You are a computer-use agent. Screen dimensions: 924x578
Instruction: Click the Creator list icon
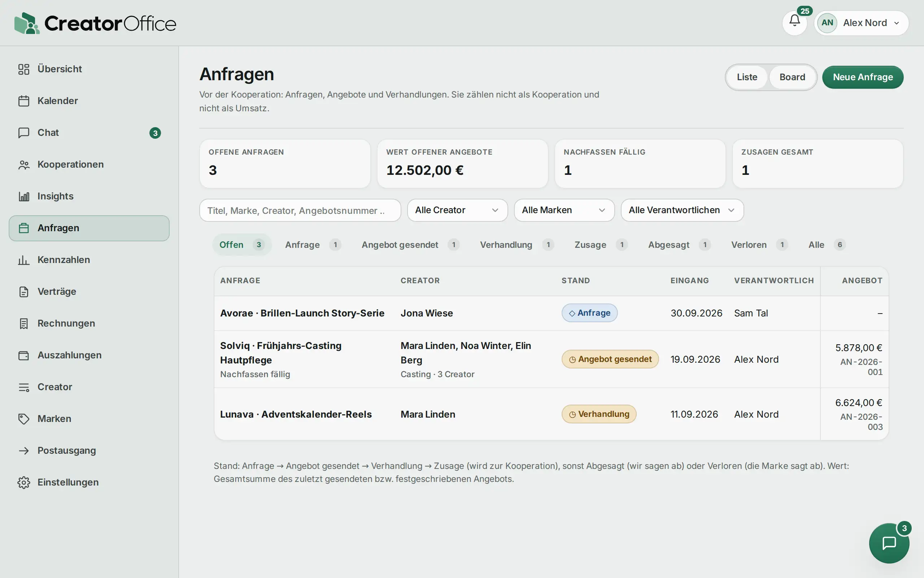24,387
